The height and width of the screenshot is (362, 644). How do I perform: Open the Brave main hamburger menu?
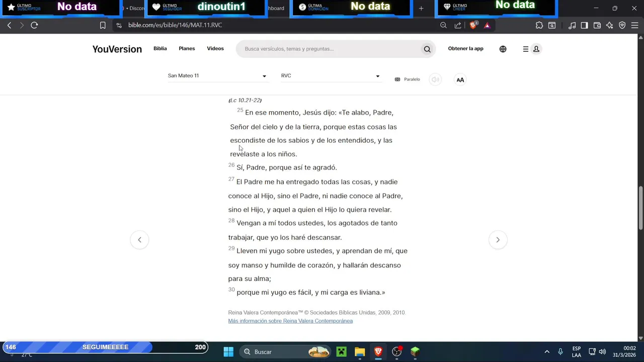pos(635,25)
